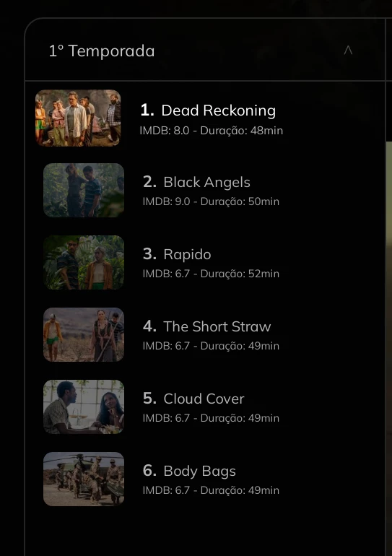
Task: Click episode number 5 label
Action: pos(149,399)
